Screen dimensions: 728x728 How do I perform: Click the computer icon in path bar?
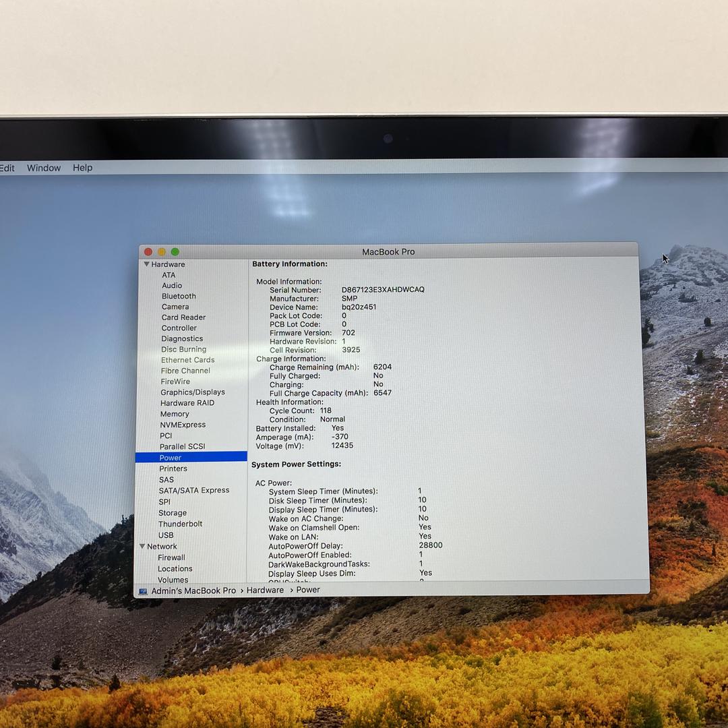tap(143, 592)
